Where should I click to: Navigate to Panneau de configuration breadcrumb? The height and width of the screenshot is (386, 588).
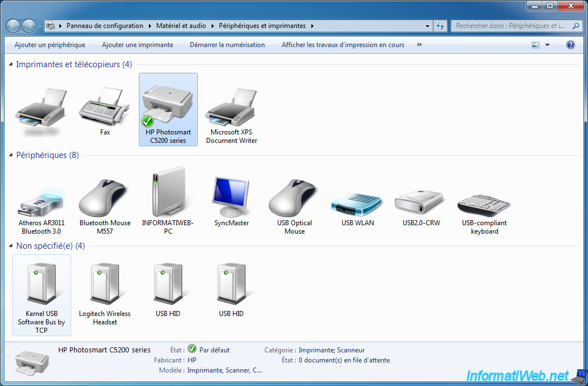point(105,26)
